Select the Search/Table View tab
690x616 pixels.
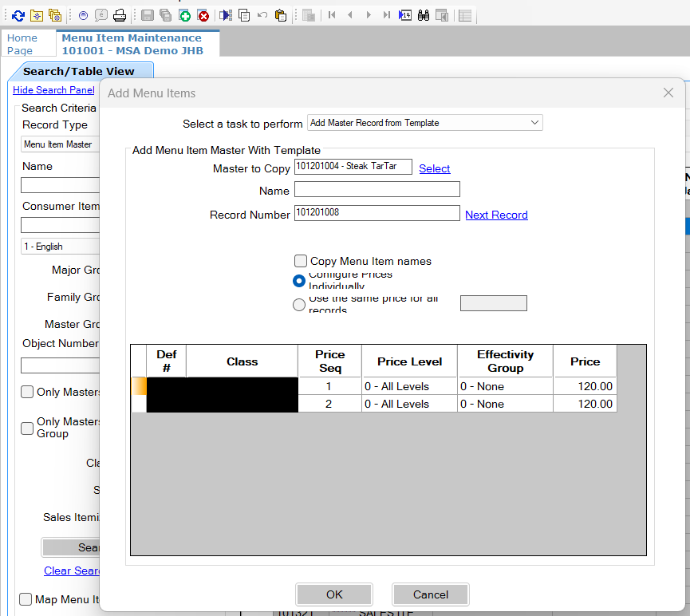(79, 71)
